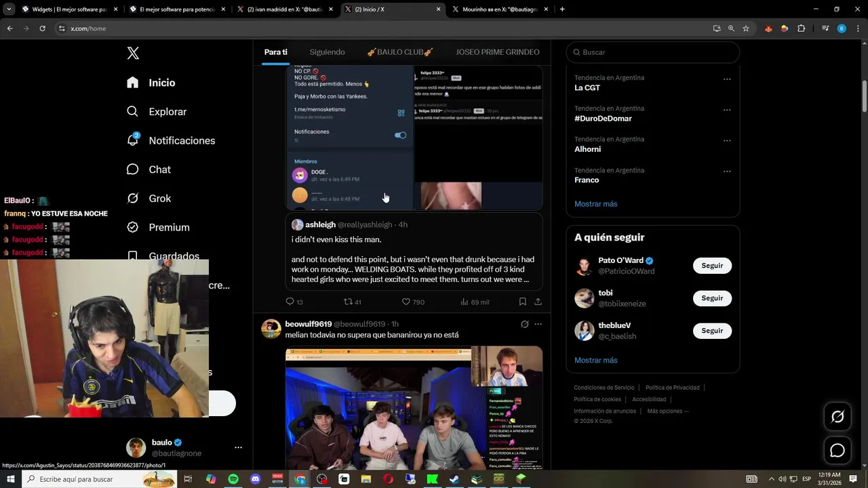
Task: Toggle the Notificaciones switch in Telegram image
Action: 400,135
